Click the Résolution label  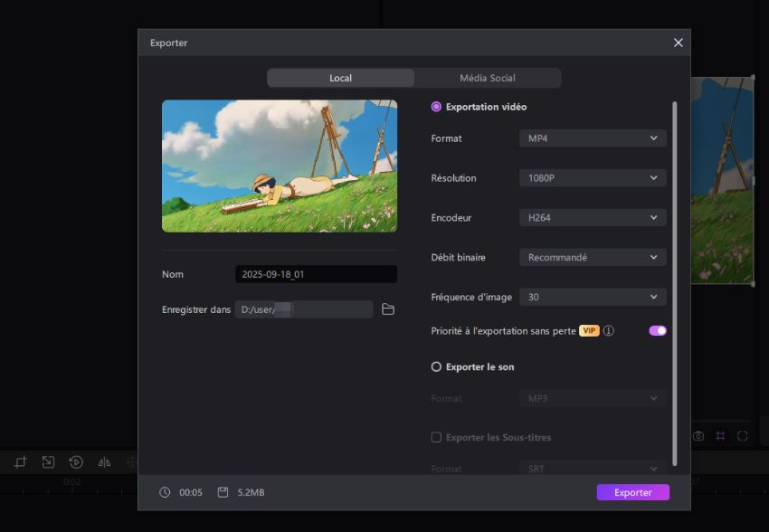pos(453,178)
